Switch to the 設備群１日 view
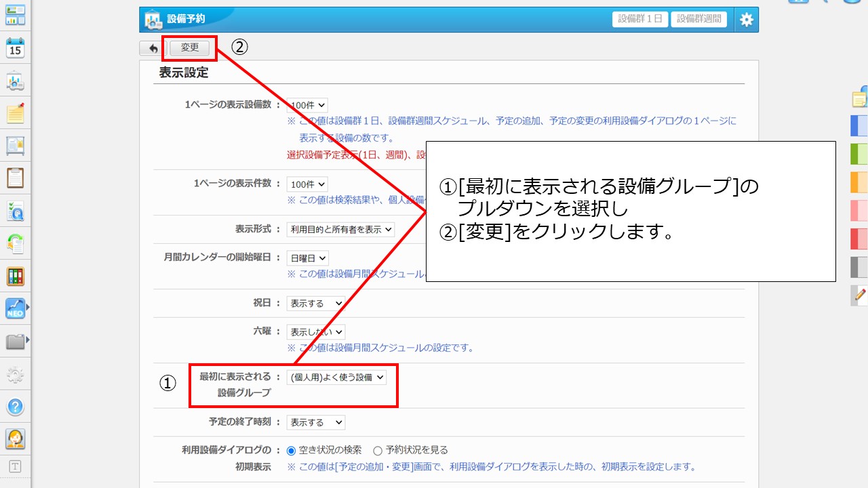 [x=639, y=19]
